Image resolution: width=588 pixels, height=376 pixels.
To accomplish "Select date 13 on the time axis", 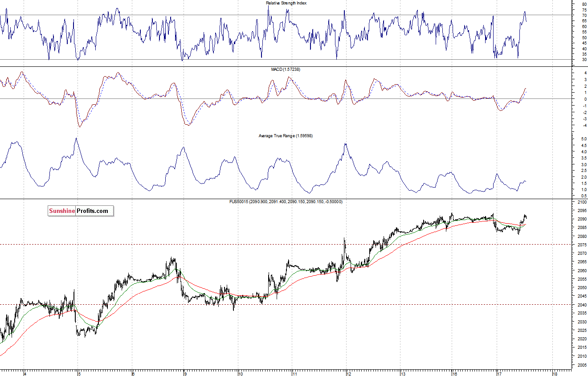I will click(402, 373).
